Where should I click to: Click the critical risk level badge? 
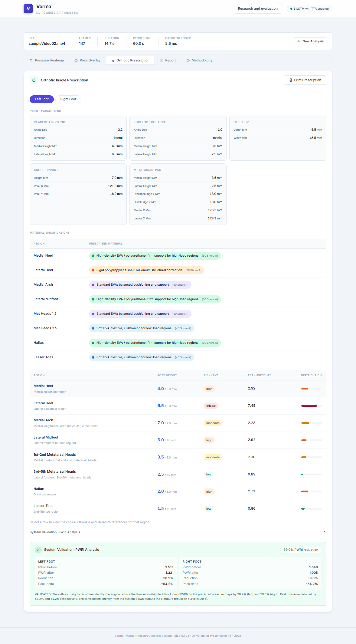click(211, 406)
